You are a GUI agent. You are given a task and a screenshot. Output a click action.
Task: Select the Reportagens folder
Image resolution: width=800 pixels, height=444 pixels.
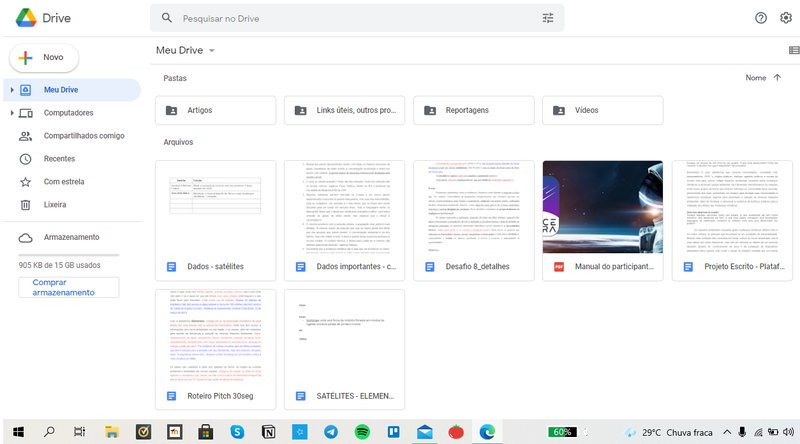[x=473, y=110]
